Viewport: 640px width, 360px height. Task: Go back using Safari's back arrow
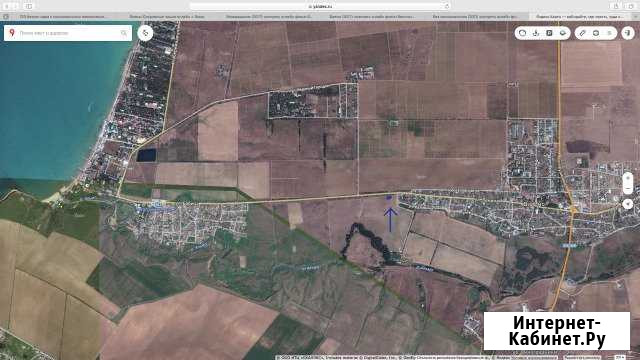(6, 6)
